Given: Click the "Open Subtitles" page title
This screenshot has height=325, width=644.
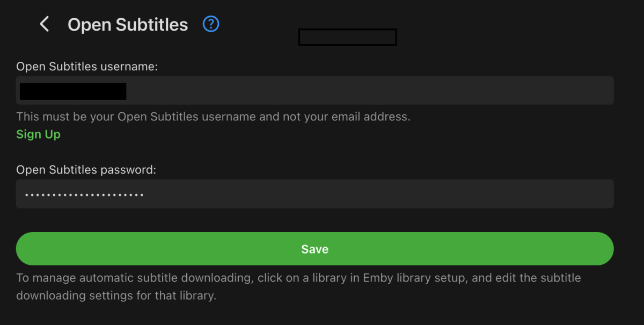Looking at the screenshot, I should (x=128, y=25).
